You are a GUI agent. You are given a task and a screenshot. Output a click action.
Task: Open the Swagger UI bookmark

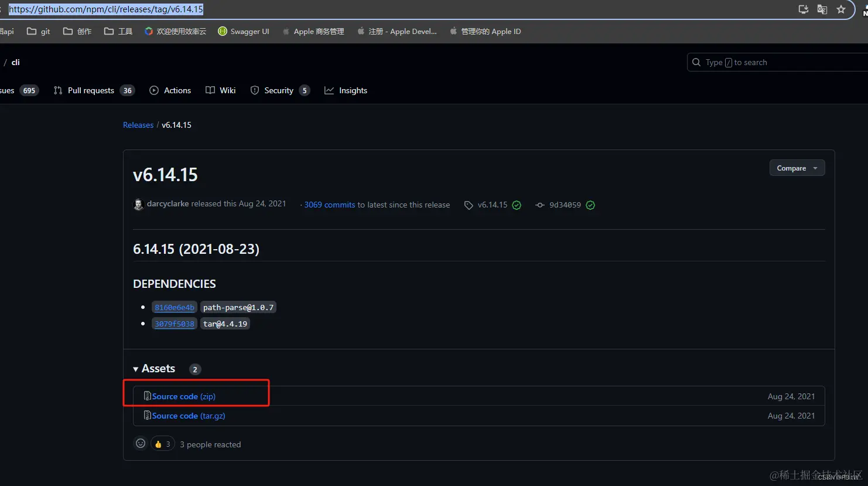click(x=244, y=32)
